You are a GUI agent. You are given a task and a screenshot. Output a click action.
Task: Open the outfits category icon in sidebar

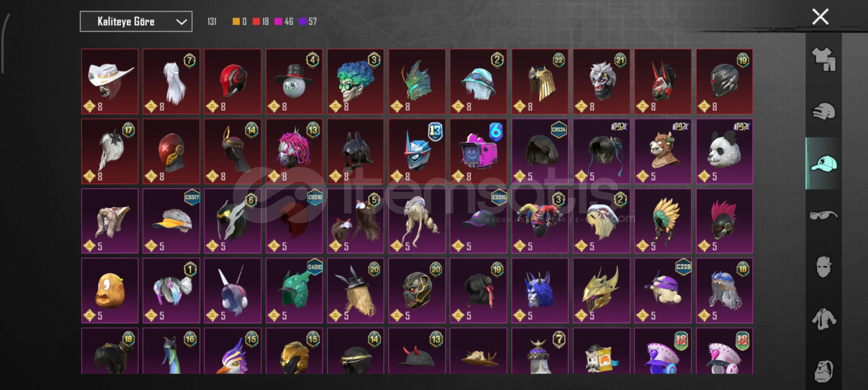[824, 59]
